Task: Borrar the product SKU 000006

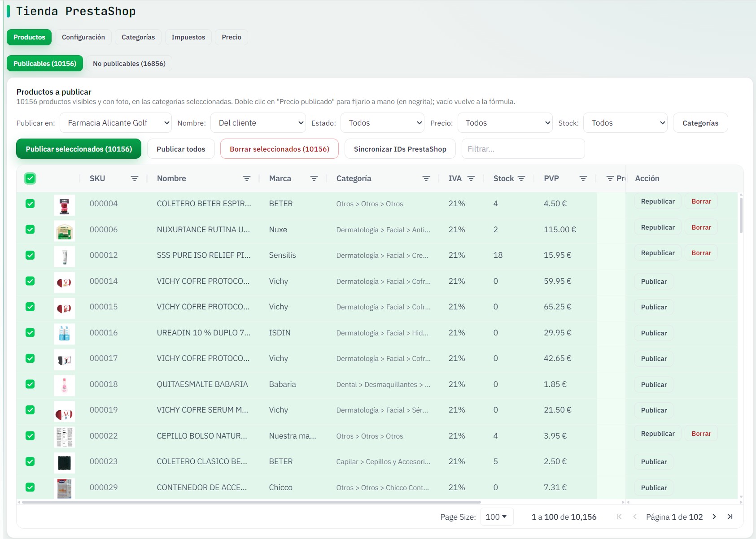Action: point(701,227)
